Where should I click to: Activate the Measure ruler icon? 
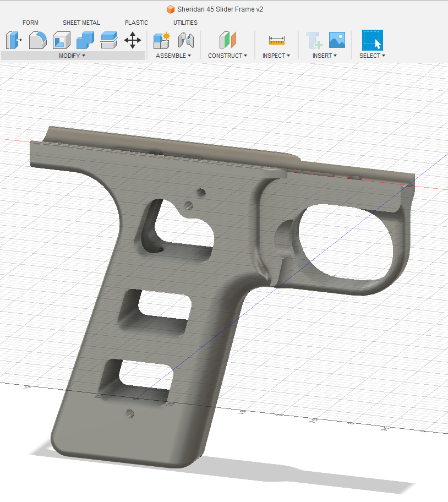(x=277, y=40)
